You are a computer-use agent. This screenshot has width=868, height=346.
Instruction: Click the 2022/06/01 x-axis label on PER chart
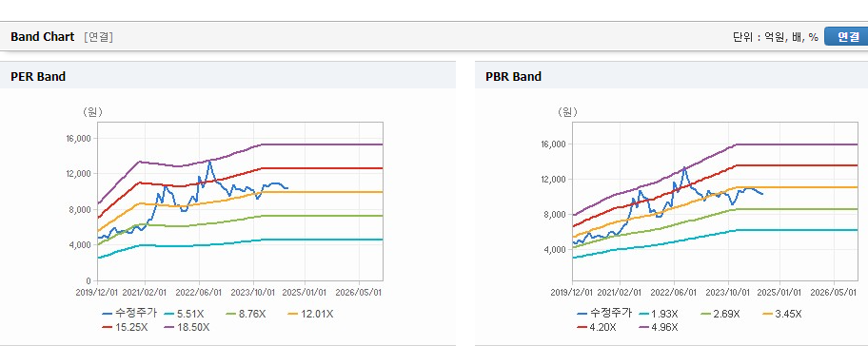pos(200,293)
